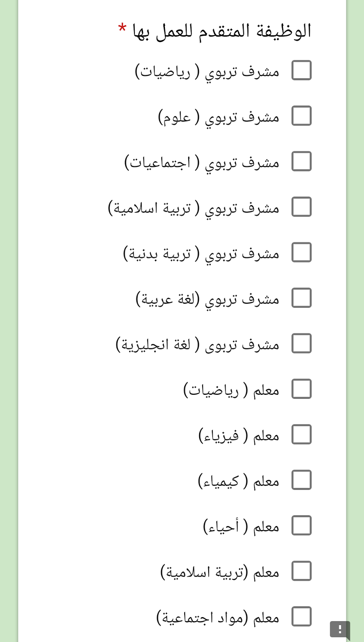Image resolution: width=364 pixels, height=642 pixels.
Task: Click the معلم (مواد اجتماعية) label text
Action: tap(218, 618)
